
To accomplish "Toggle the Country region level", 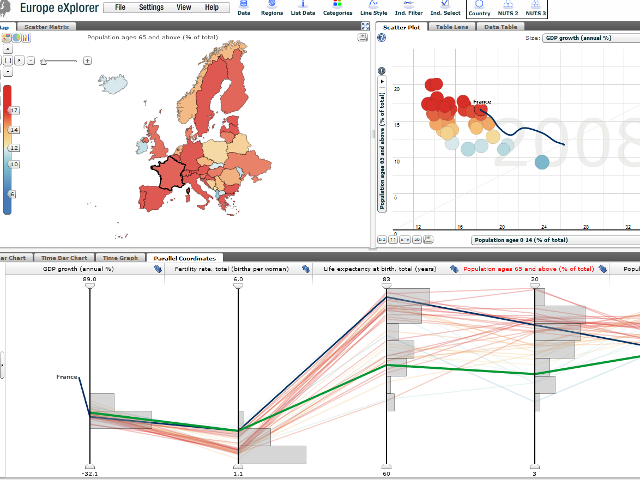I will [x=480, y=9].
